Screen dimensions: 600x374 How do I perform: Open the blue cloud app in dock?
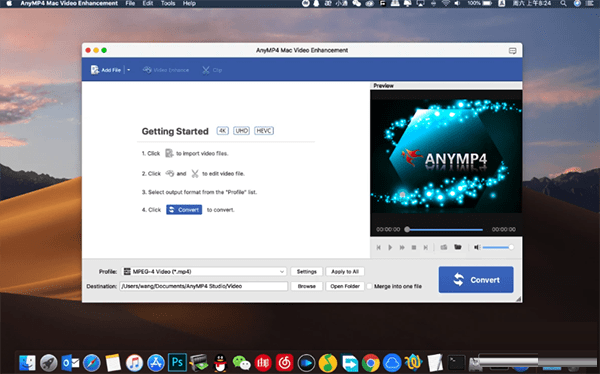392,363
